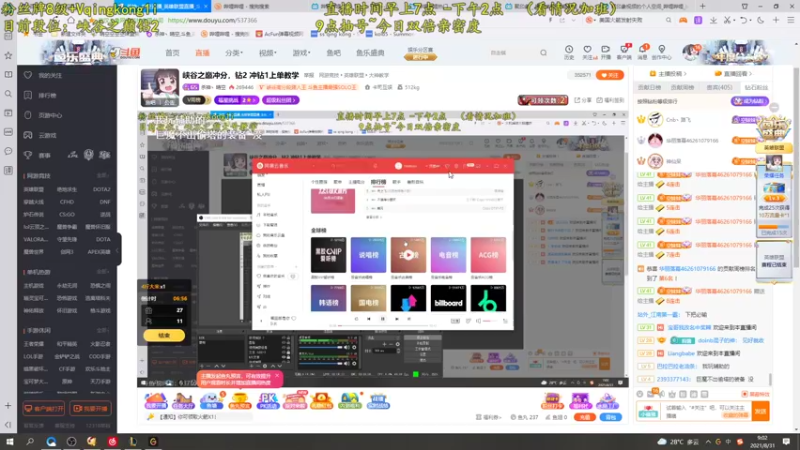
Task: Collapse the dark sidebar with the edge arrow
Action: (x=118, y=249)
